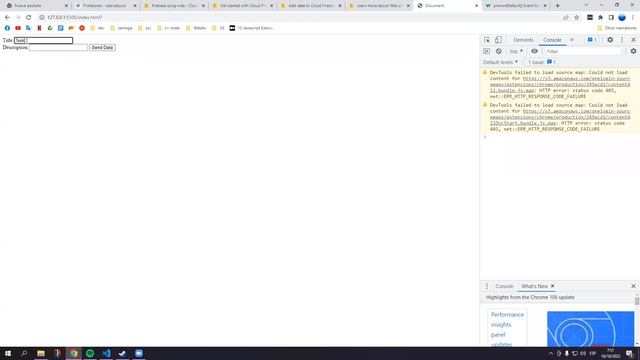Open a new browser tab
Viewport: 640px width, 360px height.
558,6
